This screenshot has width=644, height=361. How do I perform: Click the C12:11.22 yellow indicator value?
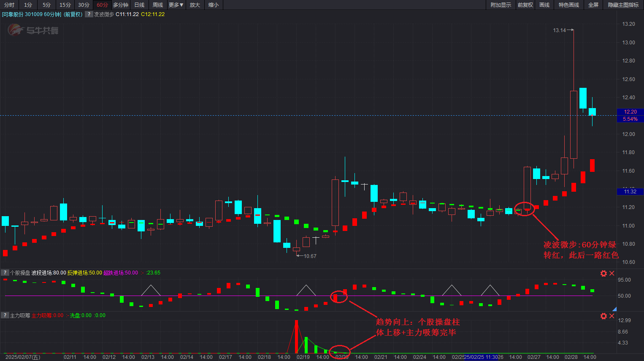[x=153, y=14]
